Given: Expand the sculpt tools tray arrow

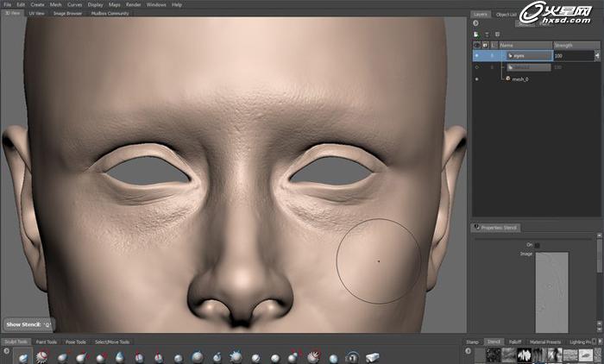Looking at the screenshot, I should (6, 352).
